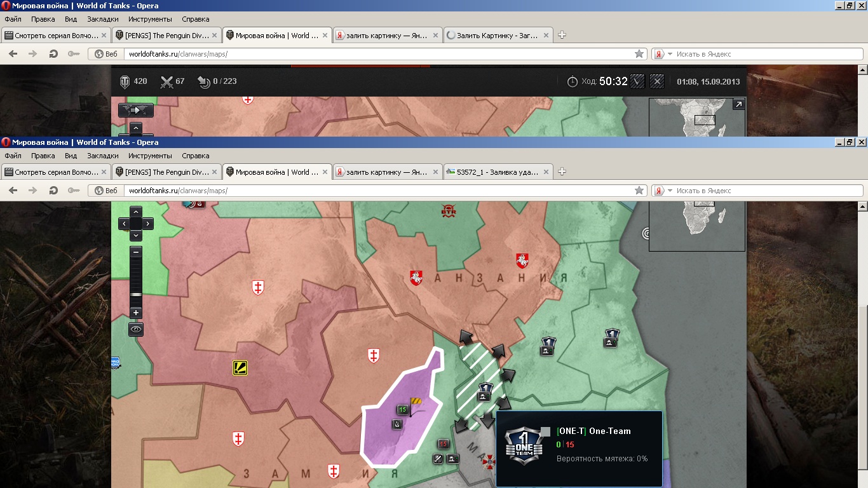
Task: Pan the front map down
Action: (136, 236)
